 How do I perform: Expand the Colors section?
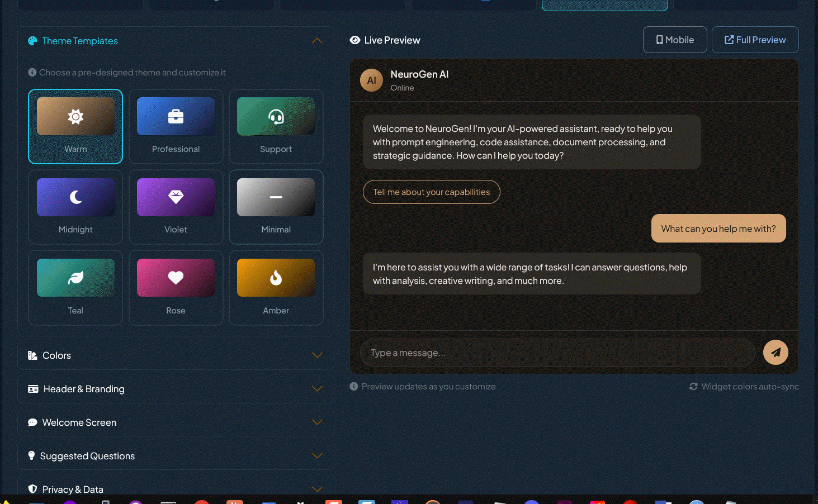pyautogui.click(x=317, y=355)
